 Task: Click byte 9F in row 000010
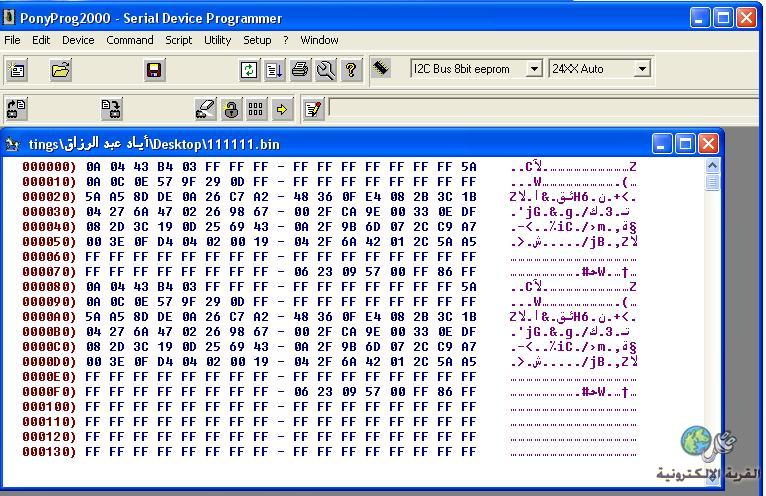189,182
